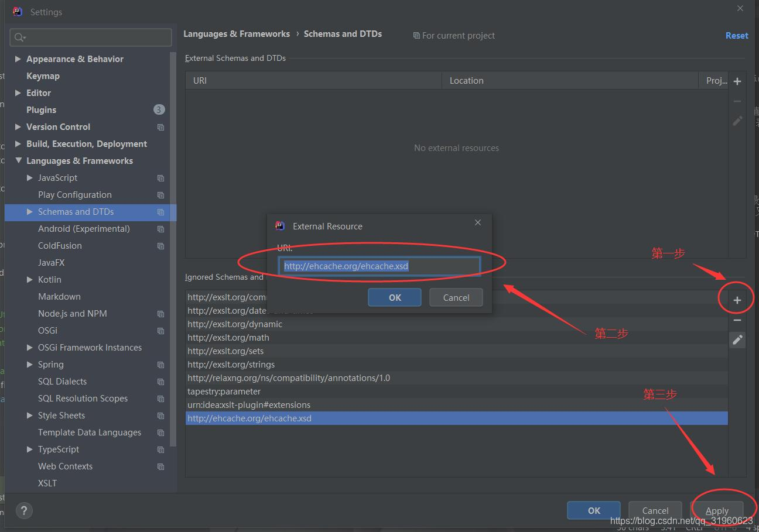Image resolution: width=759 pixels, height=532 pixels.
Task: Close the External Resource dialog
Action: (x=478, y=222)
